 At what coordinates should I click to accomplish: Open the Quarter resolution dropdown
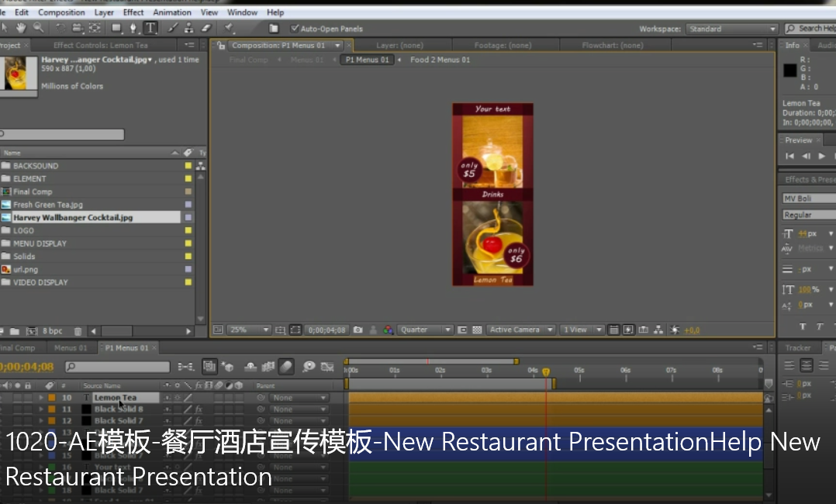pyautogui.click(x=426, y=330)
